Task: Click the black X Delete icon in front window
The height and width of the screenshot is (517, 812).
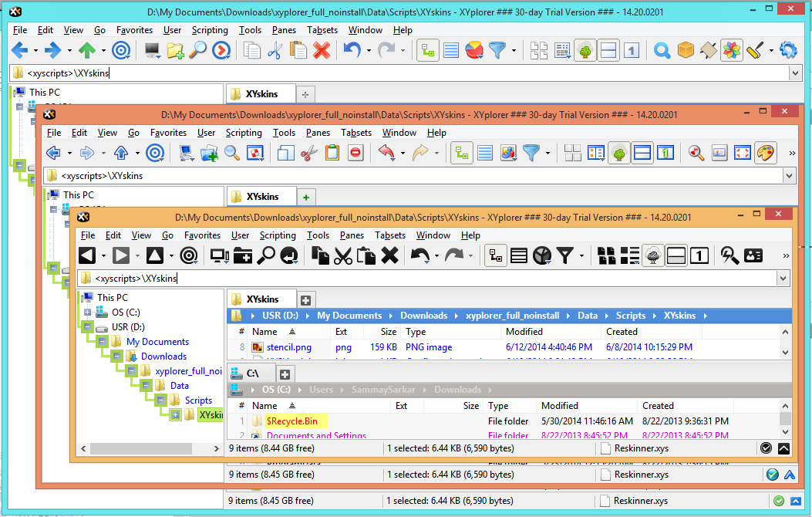Action: pyautogui.click(x=390, y=255)
